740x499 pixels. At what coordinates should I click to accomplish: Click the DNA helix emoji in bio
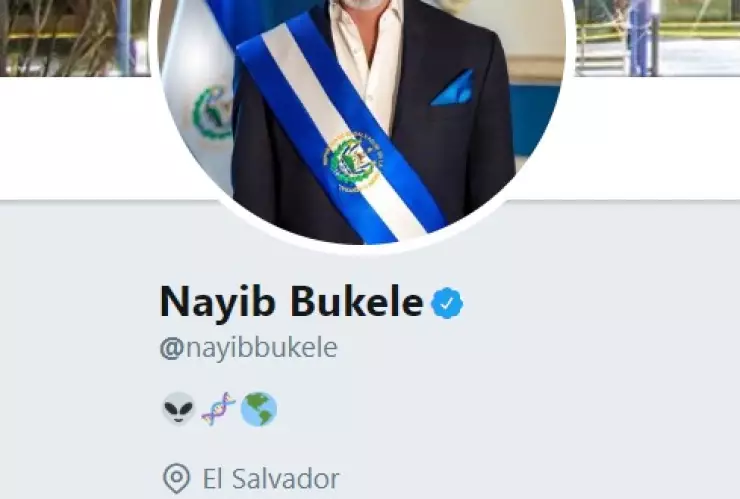click(x=218, y=408)
